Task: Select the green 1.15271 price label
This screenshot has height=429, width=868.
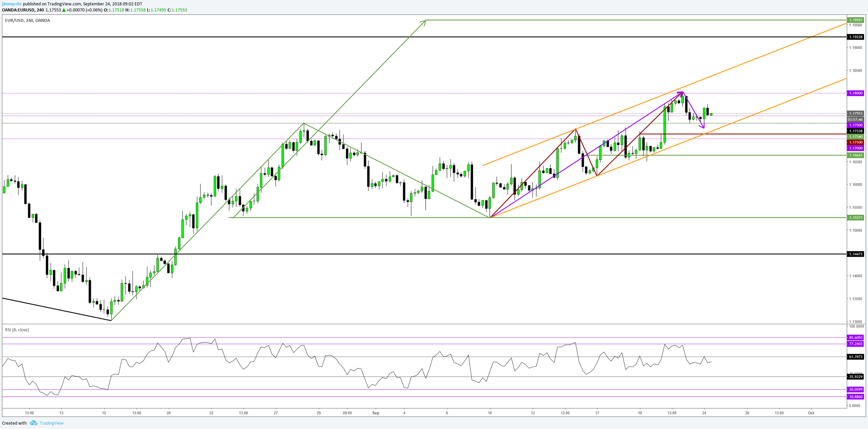Action: point(856,217)
